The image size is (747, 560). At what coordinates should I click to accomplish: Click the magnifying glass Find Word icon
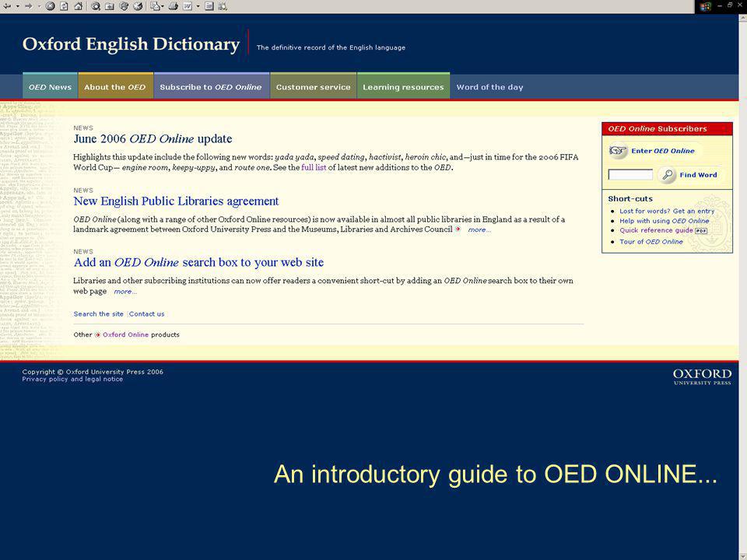click(x=668, y=175)
